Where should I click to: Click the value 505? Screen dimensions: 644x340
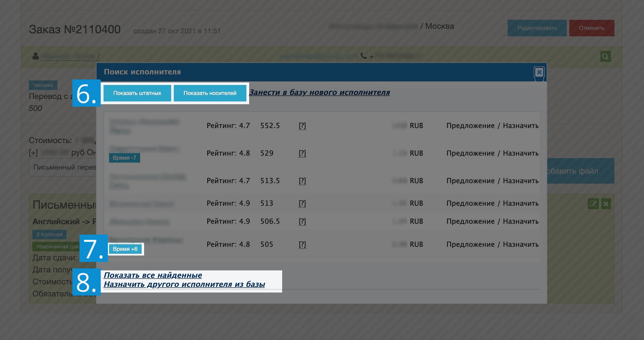(x=267, y=245)
